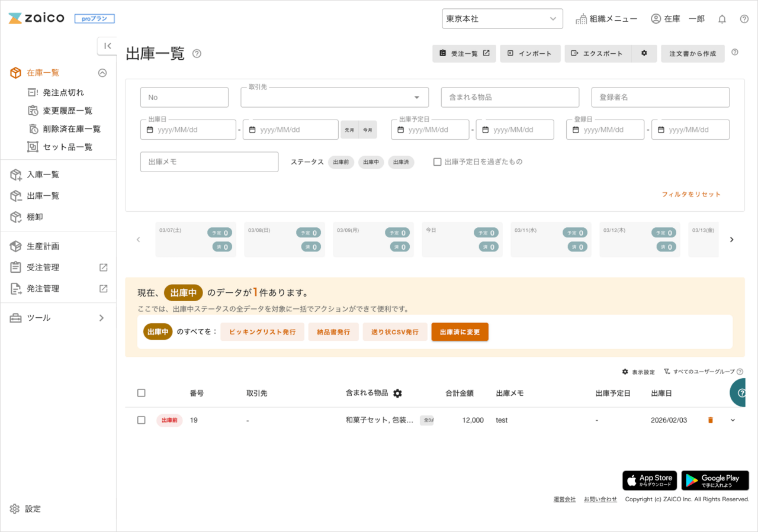Click the trash icon for shipment 19
This screenshot has width=758, height=532.
(711, 420)
